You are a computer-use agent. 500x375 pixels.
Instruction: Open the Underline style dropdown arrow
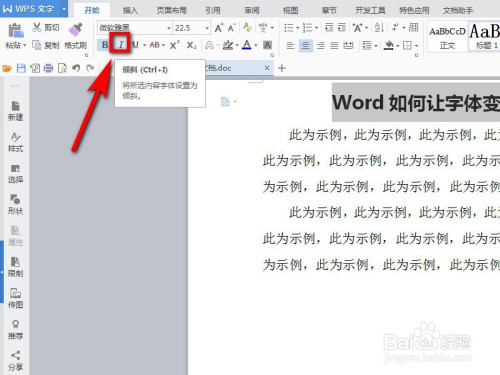[x=144, y=45]
